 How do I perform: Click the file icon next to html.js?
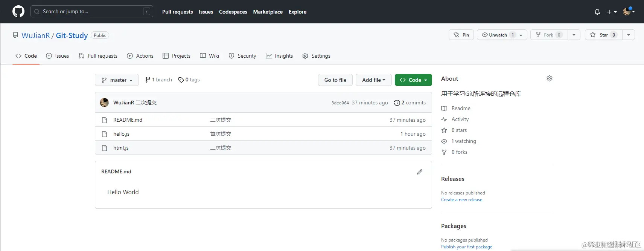click(105, 148)
